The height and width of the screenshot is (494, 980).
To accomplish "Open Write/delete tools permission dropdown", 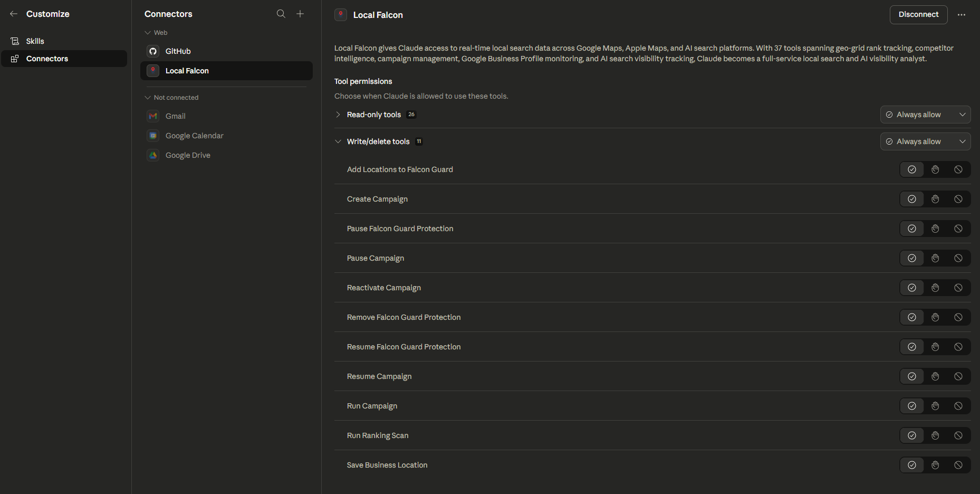I will [925, 141].
